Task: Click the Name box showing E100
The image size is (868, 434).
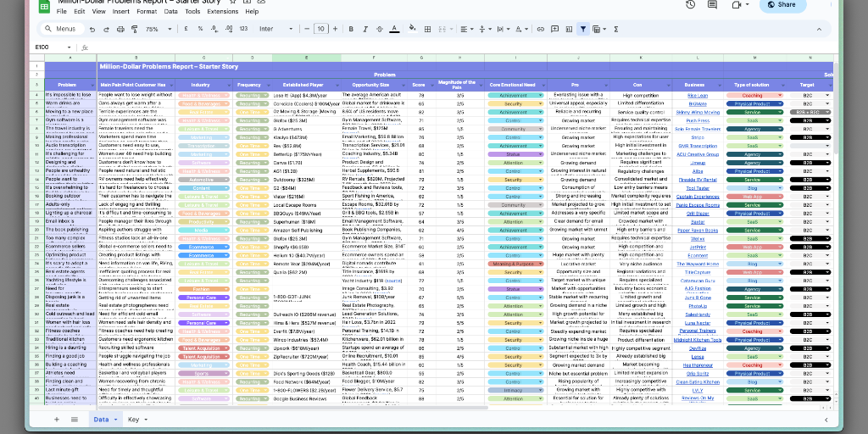Action: (53, 47)
